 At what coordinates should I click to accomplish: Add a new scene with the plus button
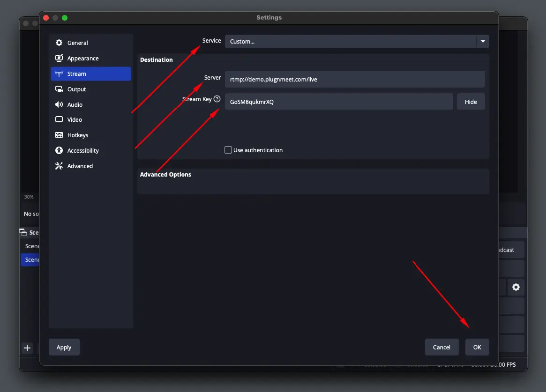coord(27,348)
